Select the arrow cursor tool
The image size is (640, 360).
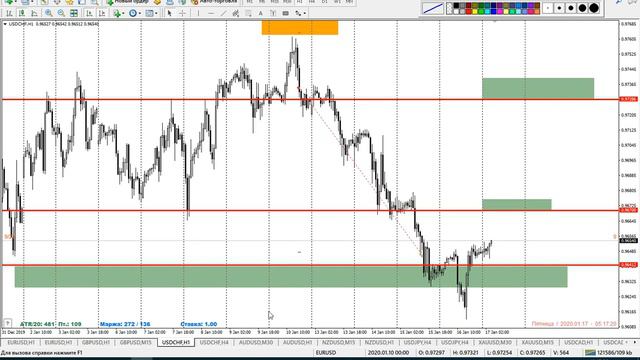(x=169, y=13)
